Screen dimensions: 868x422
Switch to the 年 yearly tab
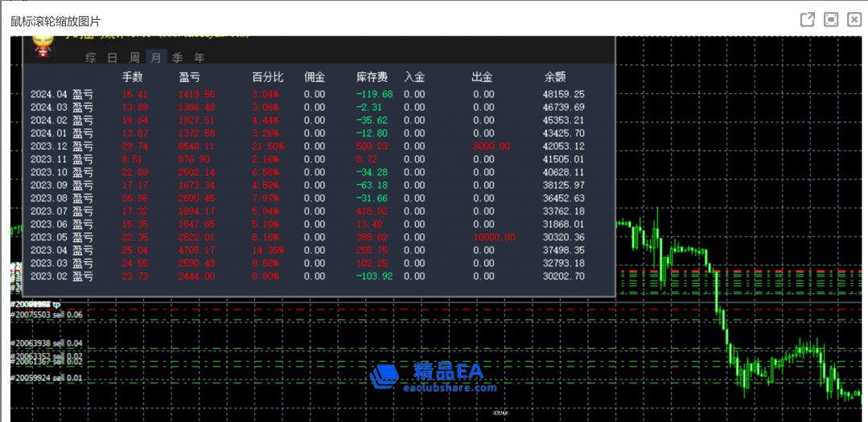200,58
